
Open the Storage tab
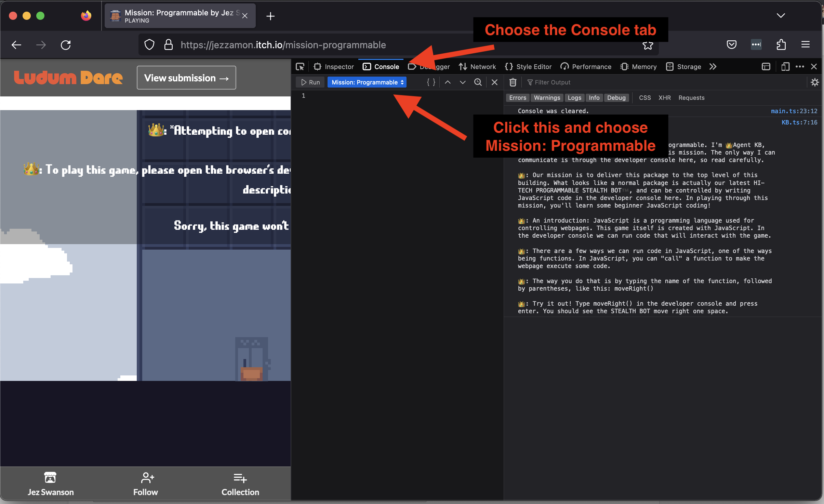[683, 67]
